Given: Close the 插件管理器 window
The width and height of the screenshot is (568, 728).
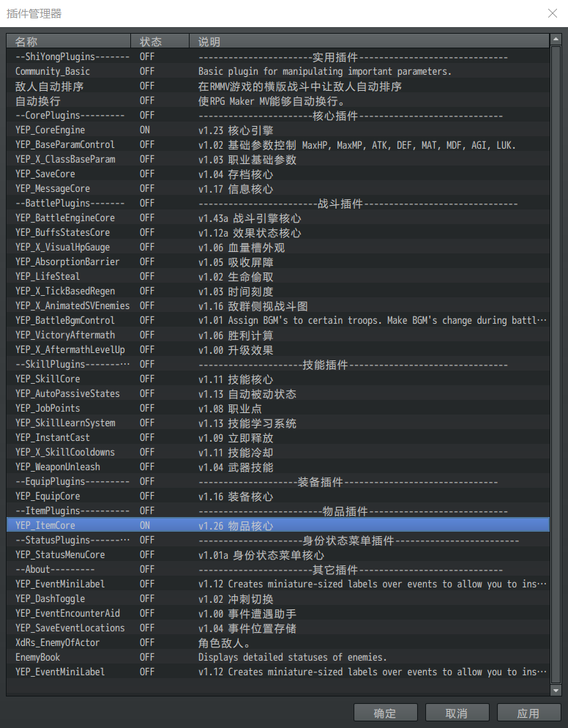Looking at the screenshot, I should (x=552, y=13).
